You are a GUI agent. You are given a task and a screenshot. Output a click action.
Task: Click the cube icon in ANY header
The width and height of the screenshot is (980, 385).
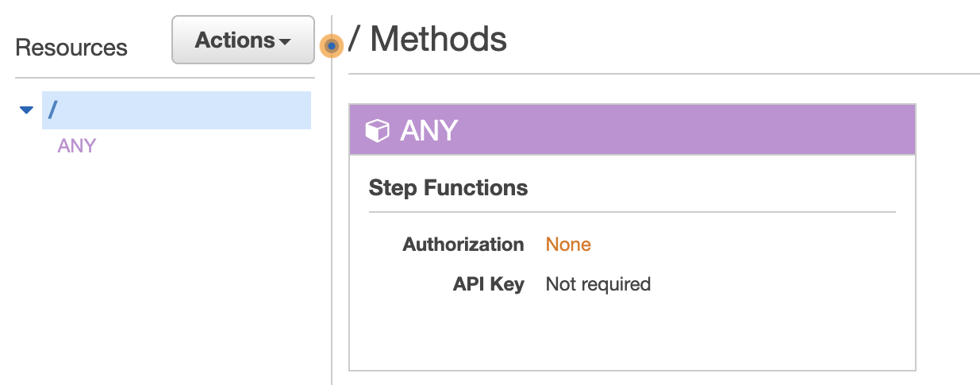point(377,130)
